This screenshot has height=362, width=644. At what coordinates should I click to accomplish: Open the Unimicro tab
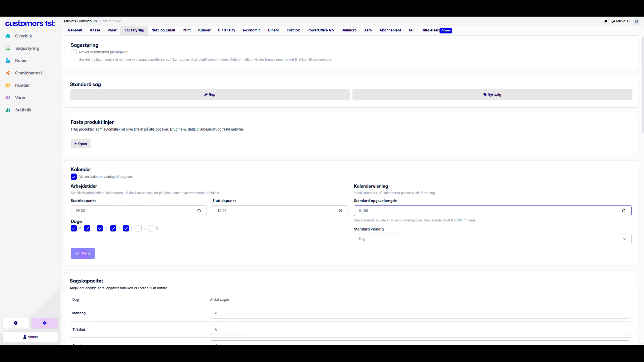[349, 30]
